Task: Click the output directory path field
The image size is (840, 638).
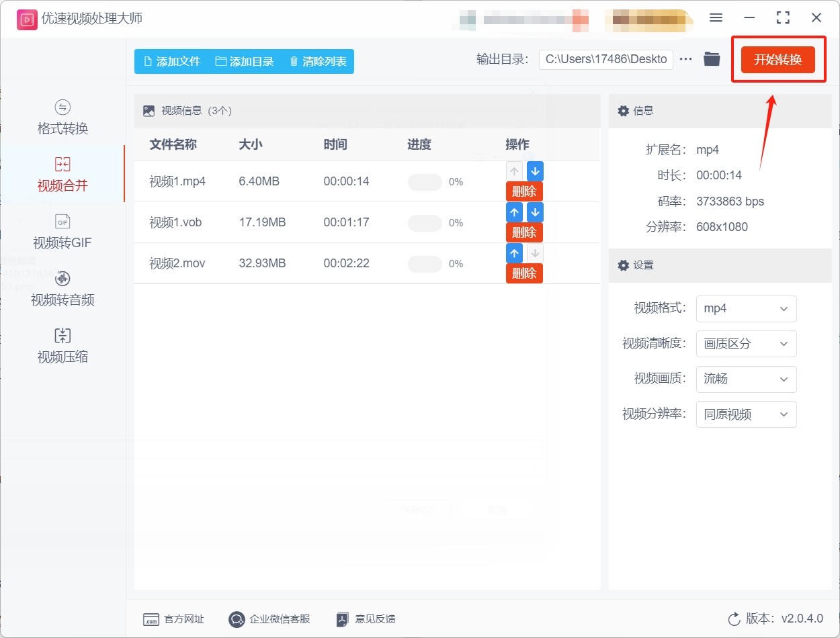Action: [x=605, y=59]
